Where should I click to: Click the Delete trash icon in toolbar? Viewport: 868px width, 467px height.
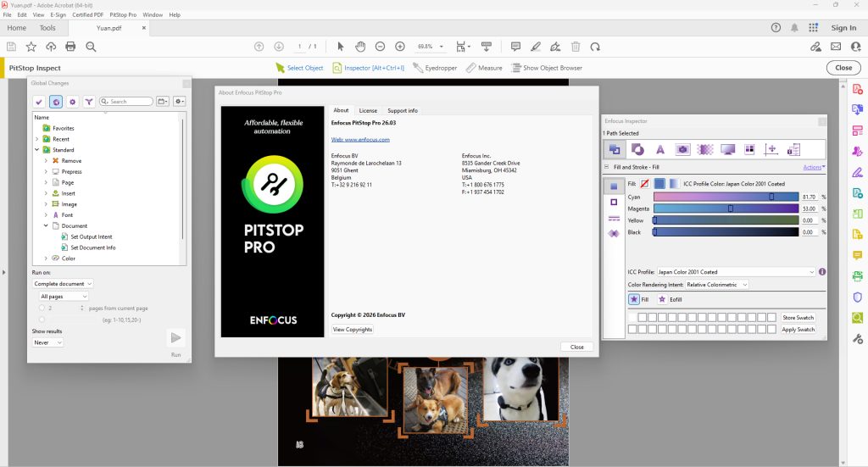coord(576,47)
